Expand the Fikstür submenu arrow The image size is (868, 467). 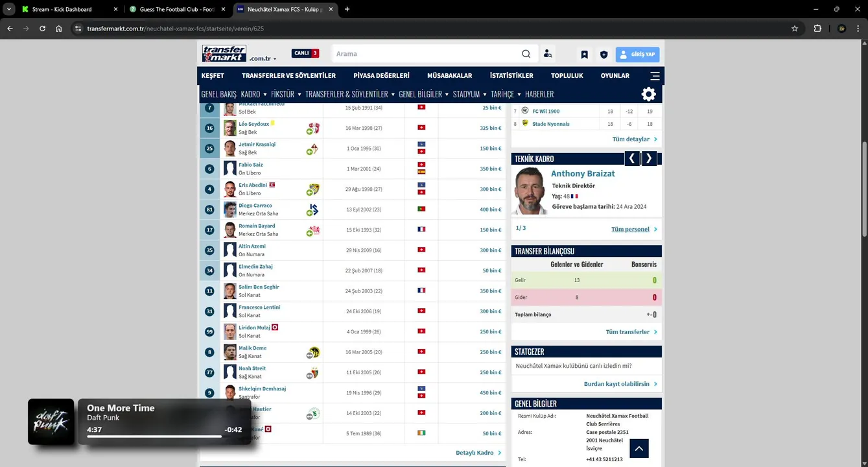tap(299, 95)
